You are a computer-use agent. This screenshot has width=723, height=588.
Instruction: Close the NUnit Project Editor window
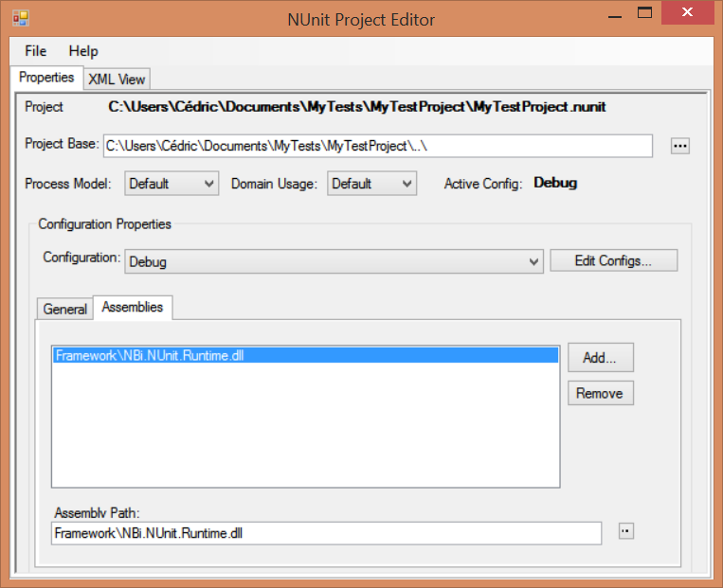(688, 12)
